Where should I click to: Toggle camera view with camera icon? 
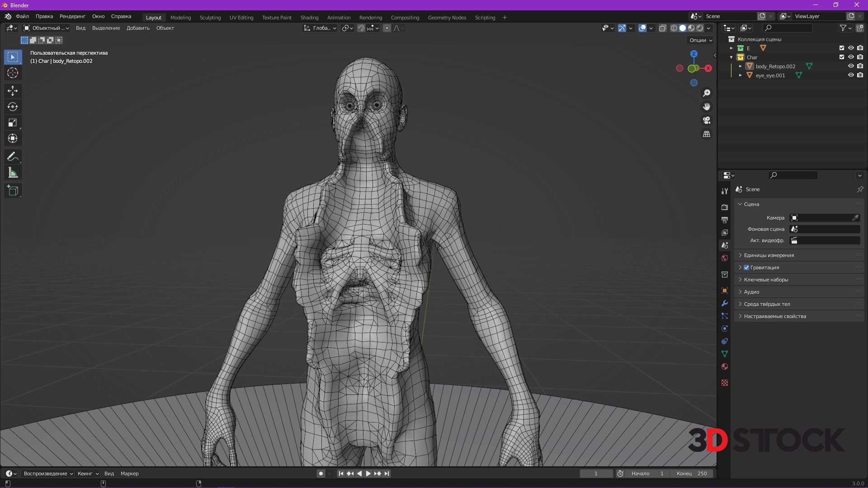point(706,120)
